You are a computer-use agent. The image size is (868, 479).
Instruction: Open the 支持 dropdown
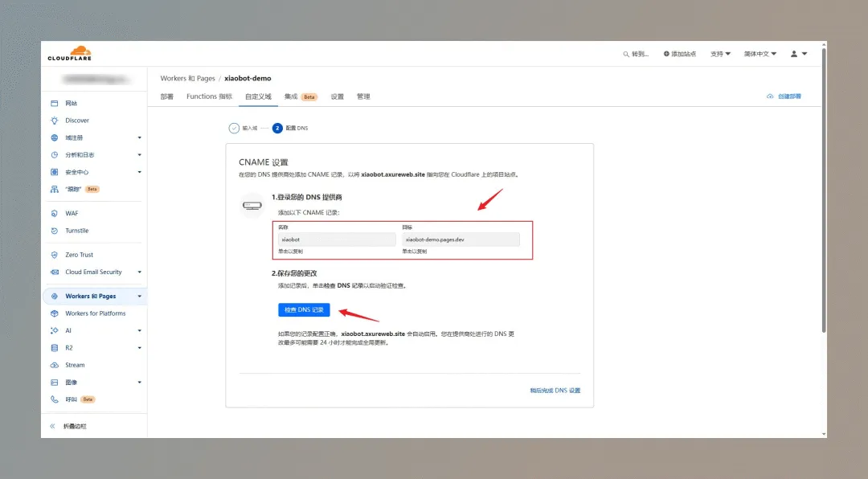pos(720,54)
